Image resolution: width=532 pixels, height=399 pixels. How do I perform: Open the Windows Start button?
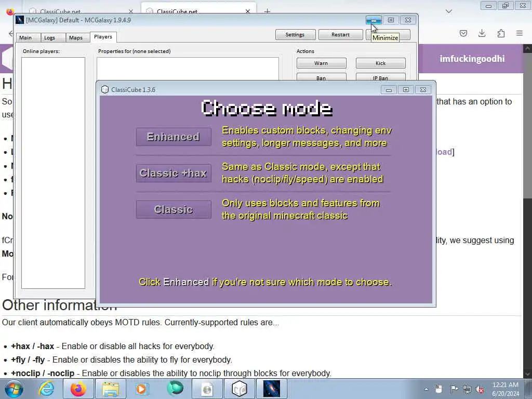click(x=14, y=389)
